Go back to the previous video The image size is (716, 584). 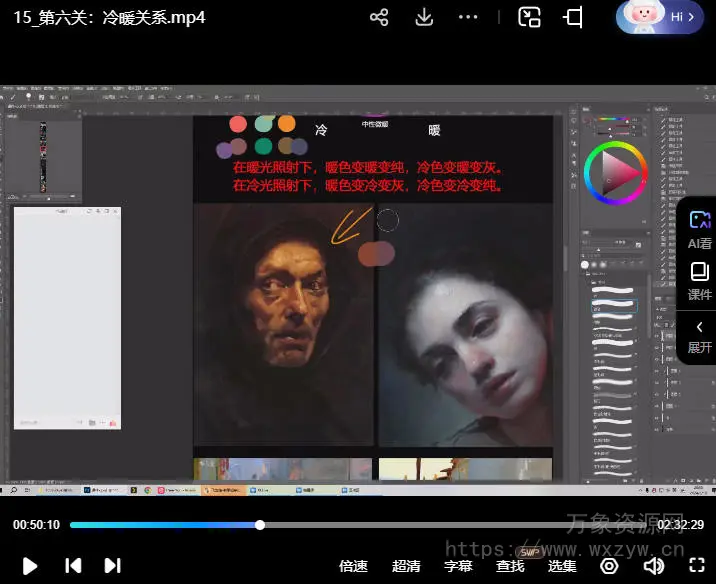coord(73,565)
